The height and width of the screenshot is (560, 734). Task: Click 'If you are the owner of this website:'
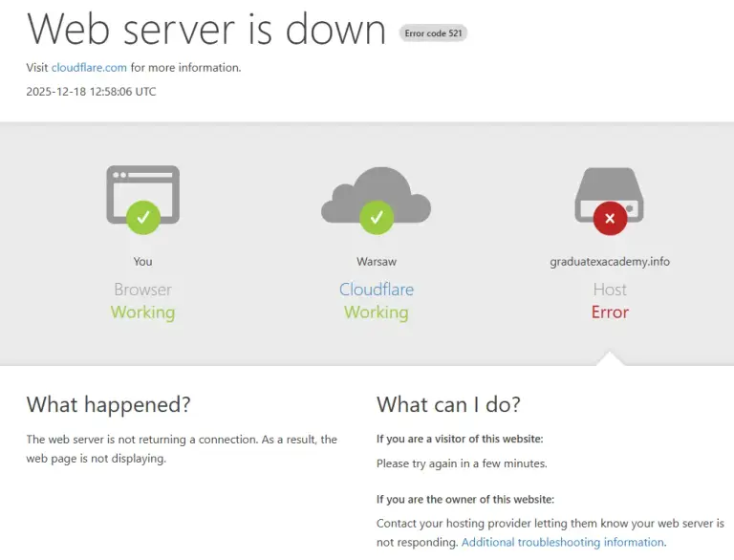coord(465,499)
